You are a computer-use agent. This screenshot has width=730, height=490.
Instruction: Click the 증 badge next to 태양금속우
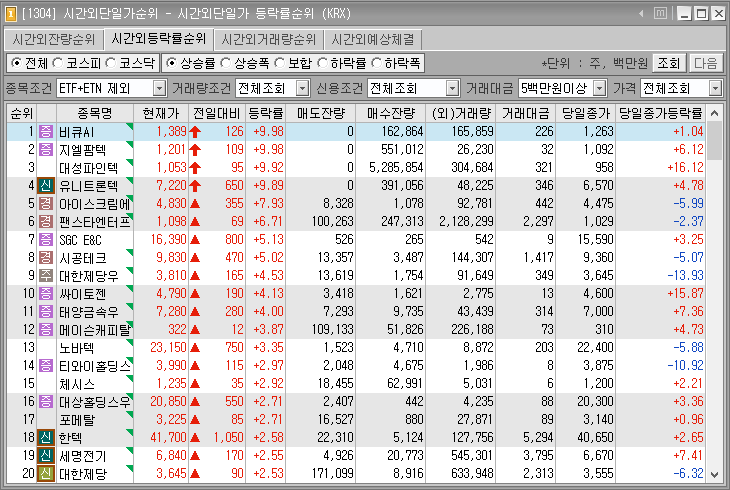[x=46, y=312]
